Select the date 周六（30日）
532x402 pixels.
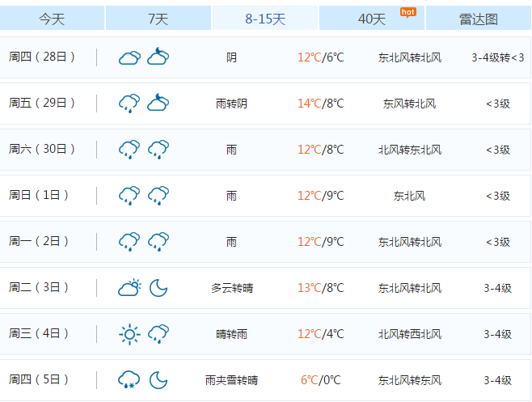pyautogui.click(x=41, y=149)
